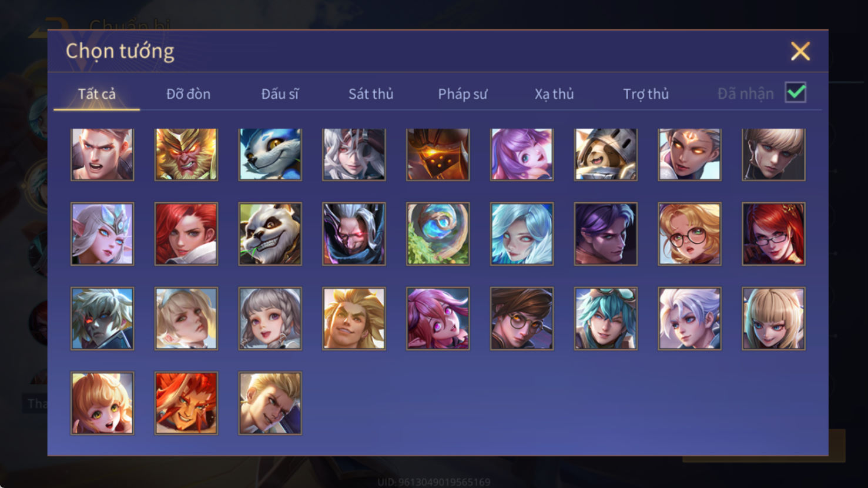Choose the teal-haired hero with goggles
Screen dimensions: 868x488
[x=606, y=319]
